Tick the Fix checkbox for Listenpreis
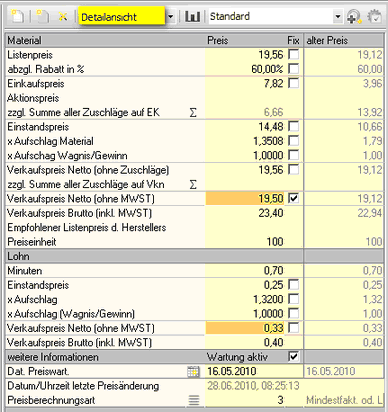This screenshot has height=412, width=388. 294,54
